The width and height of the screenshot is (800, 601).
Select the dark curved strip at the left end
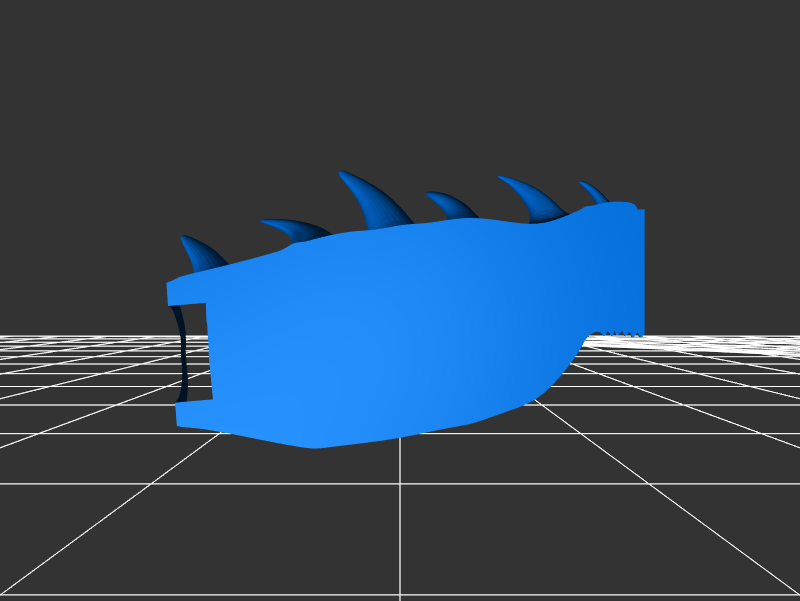point(180,355)
